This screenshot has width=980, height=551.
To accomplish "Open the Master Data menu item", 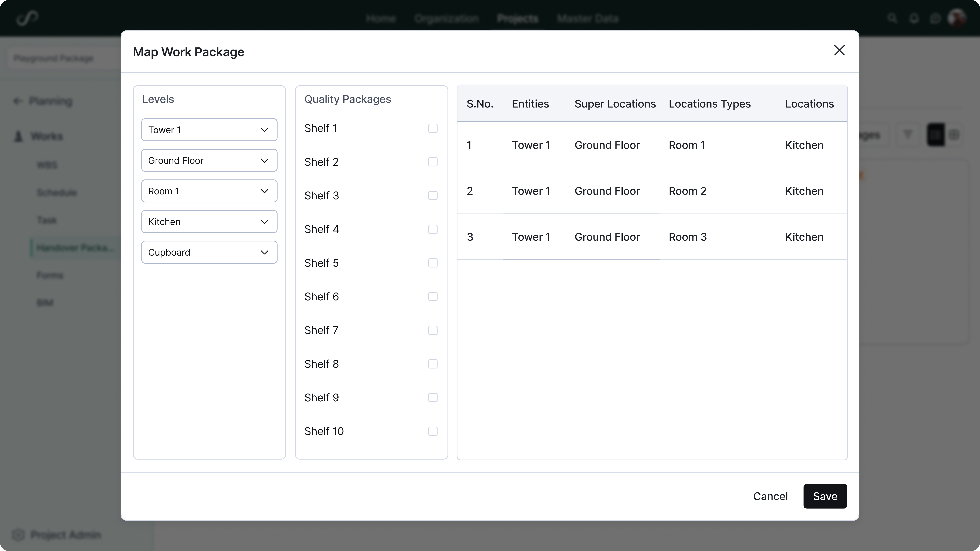I will [x=588, y=18].
